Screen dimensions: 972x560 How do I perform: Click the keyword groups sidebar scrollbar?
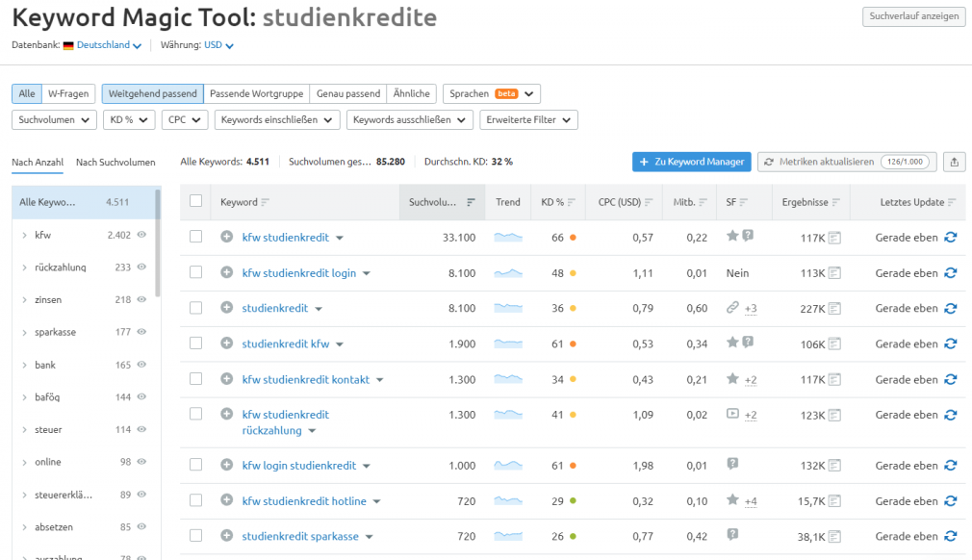tap(158, 242)
